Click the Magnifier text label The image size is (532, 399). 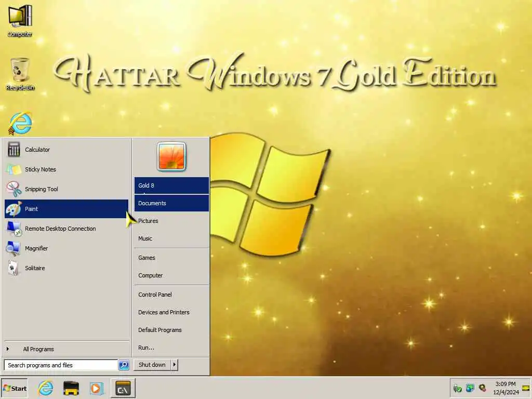[36, 248]
